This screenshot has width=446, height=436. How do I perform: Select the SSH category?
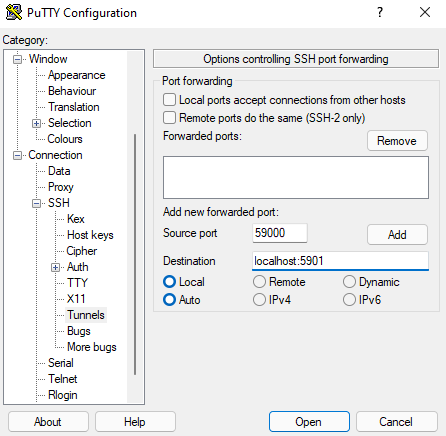(59, 203)
